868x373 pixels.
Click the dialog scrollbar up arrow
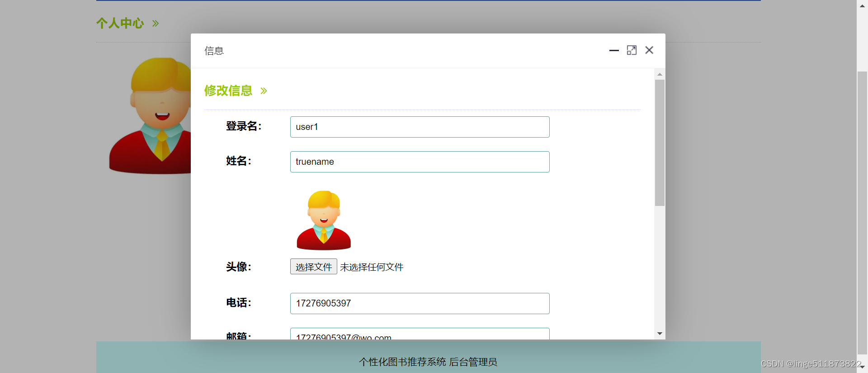tap(660, 74)
